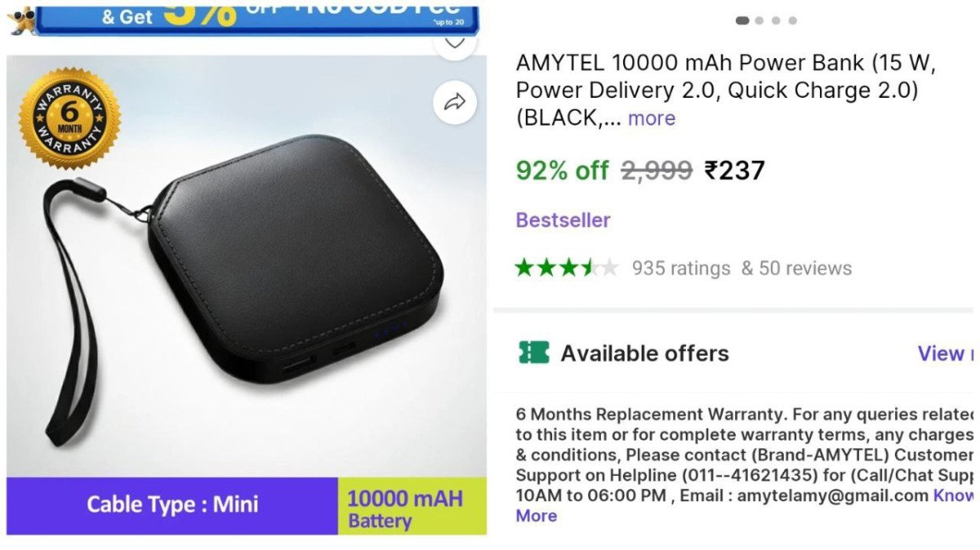Image resolution: width=980 pixels, height=550 pixels.
Task: Open all offers with the View more link
Action: [946, 353]
